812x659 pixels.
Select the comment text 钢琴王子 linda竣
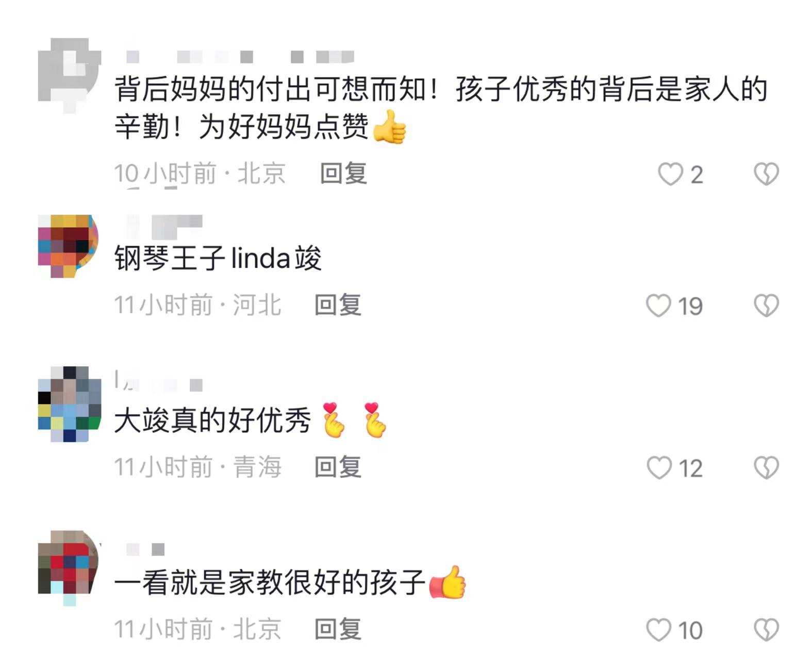tap(218, 258)
